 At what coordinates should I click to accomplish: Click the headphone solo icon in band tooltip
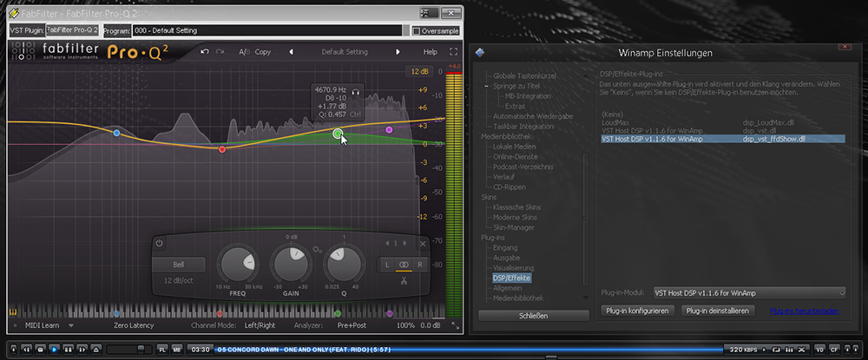click(x=356, y=92)
